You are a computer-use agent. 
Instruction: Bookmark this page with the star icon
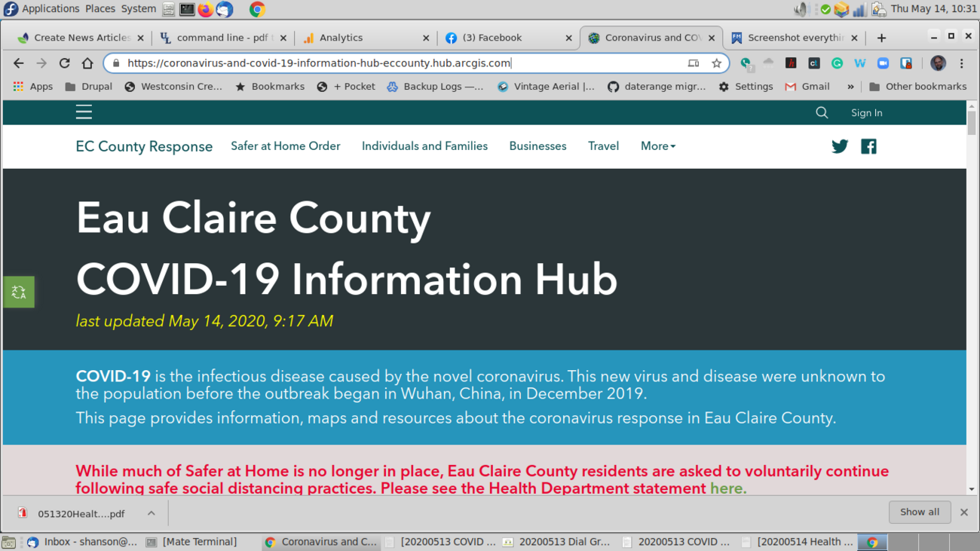[x=716, y=63]
